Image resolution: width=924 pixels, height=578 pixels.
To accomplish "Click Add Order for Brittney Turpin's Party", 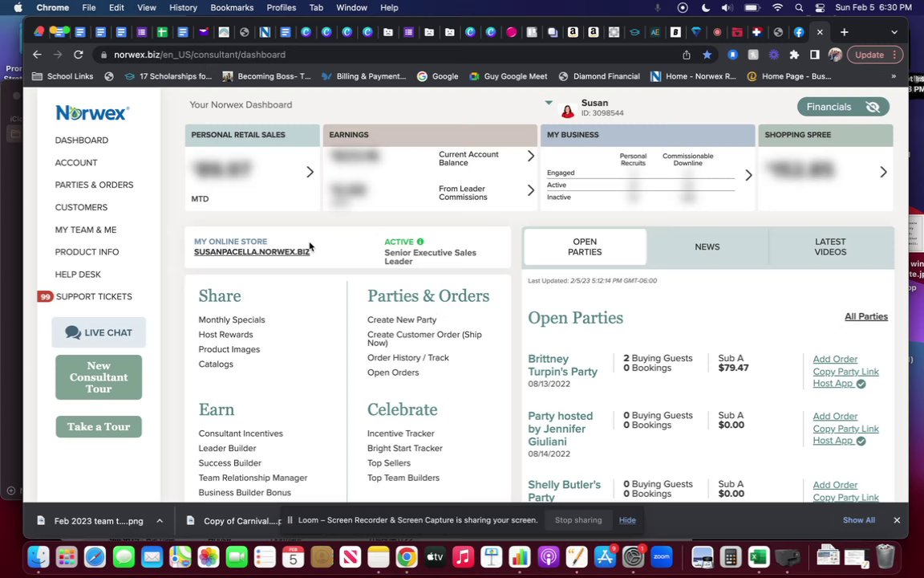I will tap(835, 359).
